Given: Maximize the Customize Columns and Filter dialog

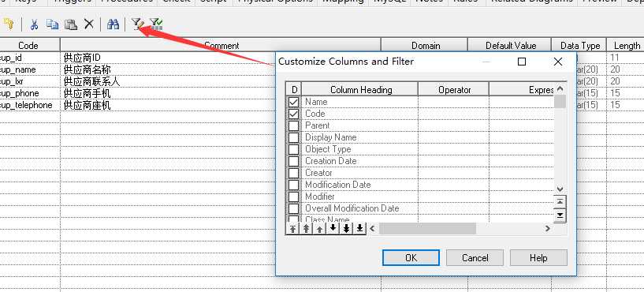Looking at the screenshot, I should tap(522, 62).
